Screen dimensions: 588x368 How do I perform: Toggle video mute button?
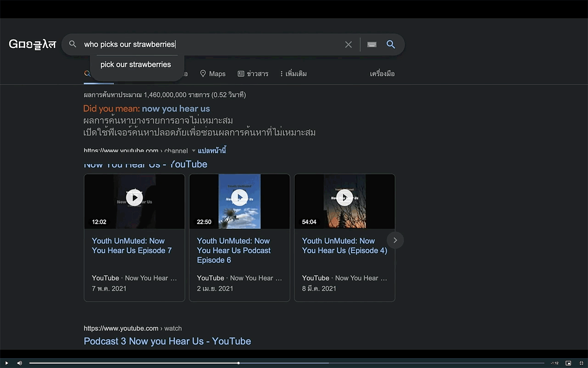pyautogui.click(x=19, y=362)
